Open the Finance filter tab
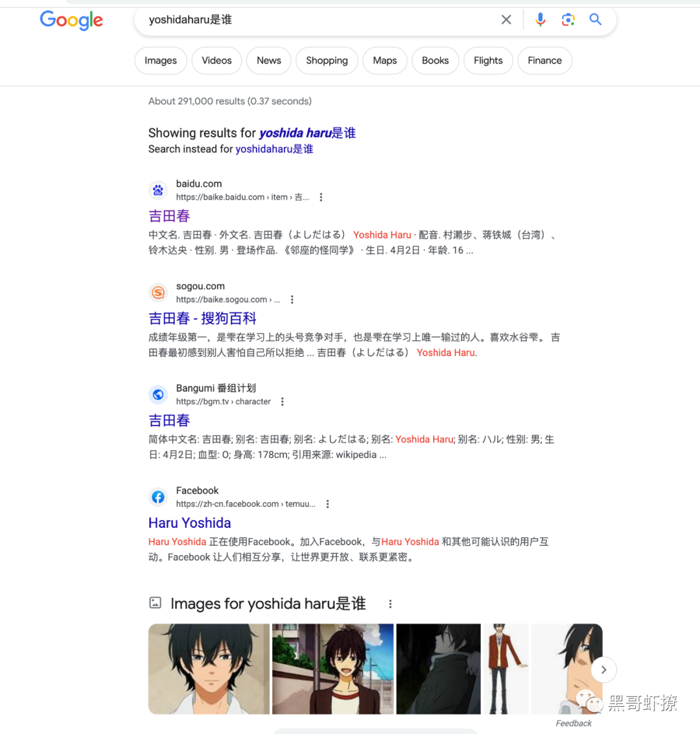This screenshot has width=700, height=734. pyautogui.click(x=544, y=60)
